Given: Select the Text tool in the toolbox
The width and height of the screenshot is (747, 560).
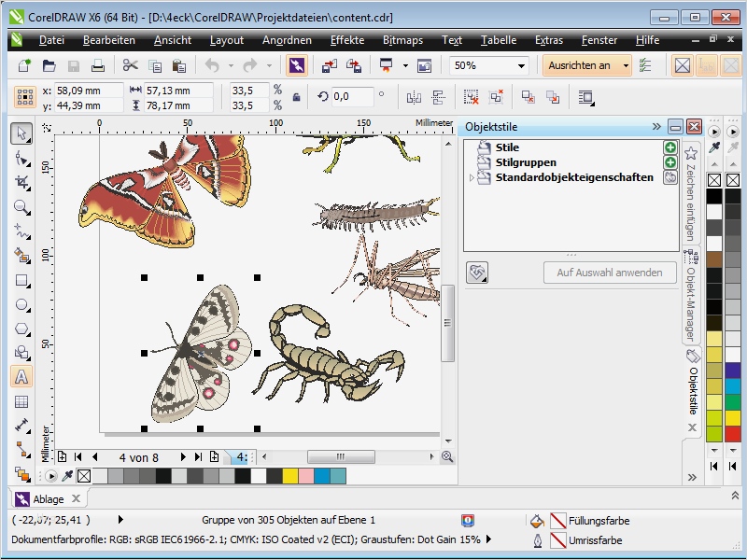Looking at the screenshot, I should pos(21,377).
